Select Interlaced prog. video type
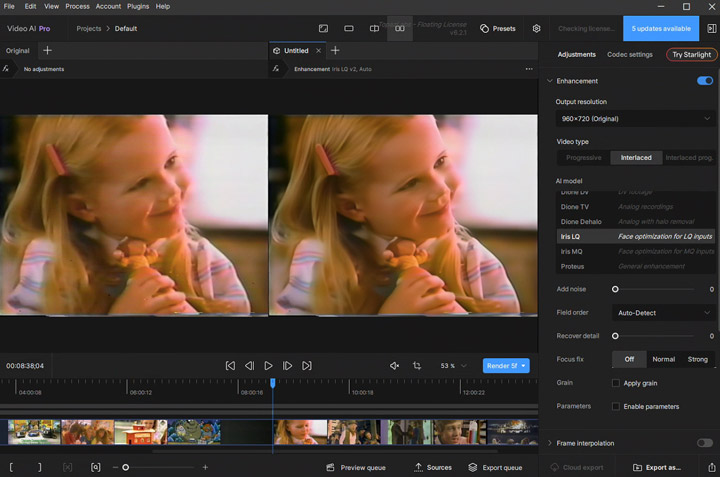This screenshot has width=720, height=477. tap(689, 157)
